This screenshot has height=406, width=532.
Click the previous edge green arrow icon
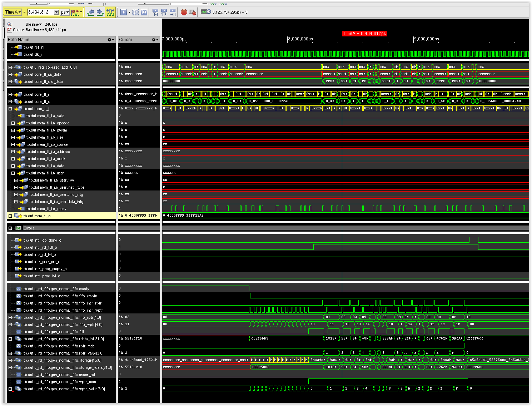[x=91, y=12]
